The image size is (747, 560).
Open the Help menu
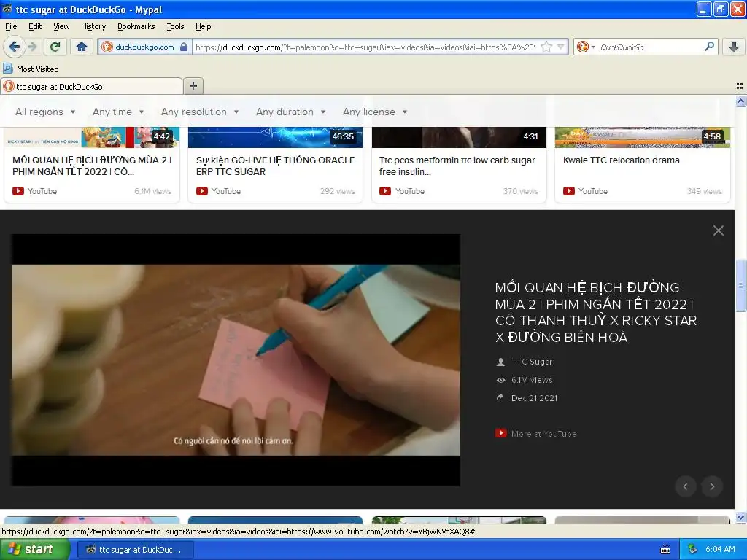click(203, 26)
